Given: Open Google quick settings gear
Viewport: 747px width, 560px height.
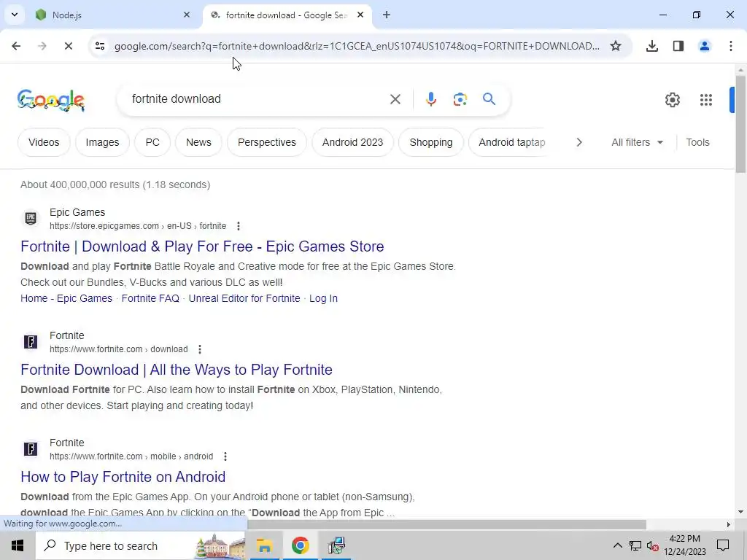Looking at the screenshot, I should [672, 99].
